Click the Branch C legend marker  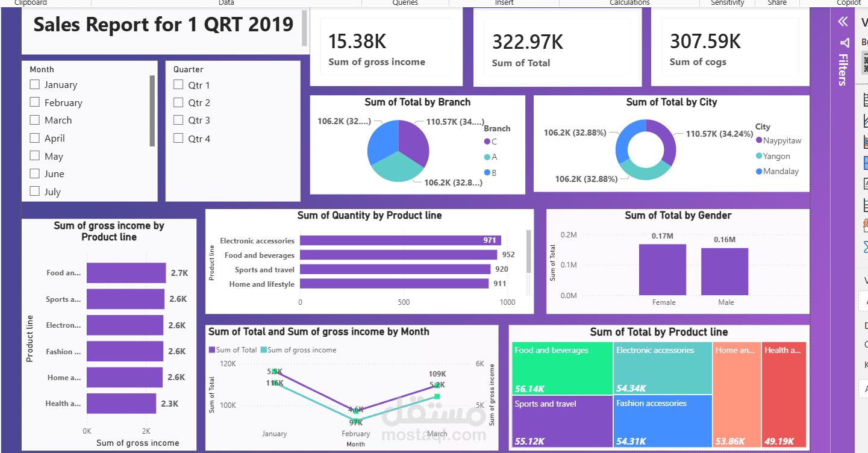487,142
